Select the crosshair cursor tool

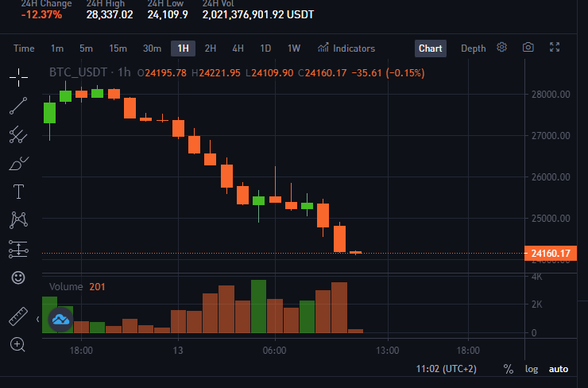point(18,77)
